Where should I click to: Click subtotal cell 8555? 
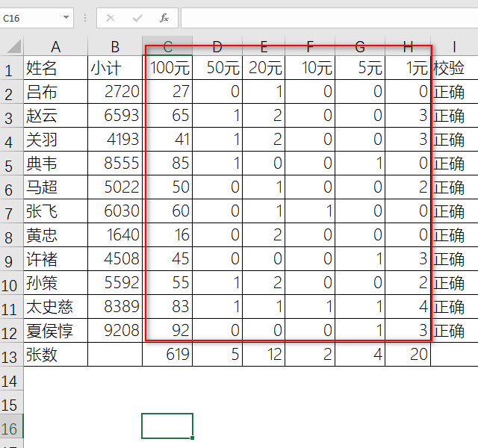pyautogui.click(x=115, y=164)
